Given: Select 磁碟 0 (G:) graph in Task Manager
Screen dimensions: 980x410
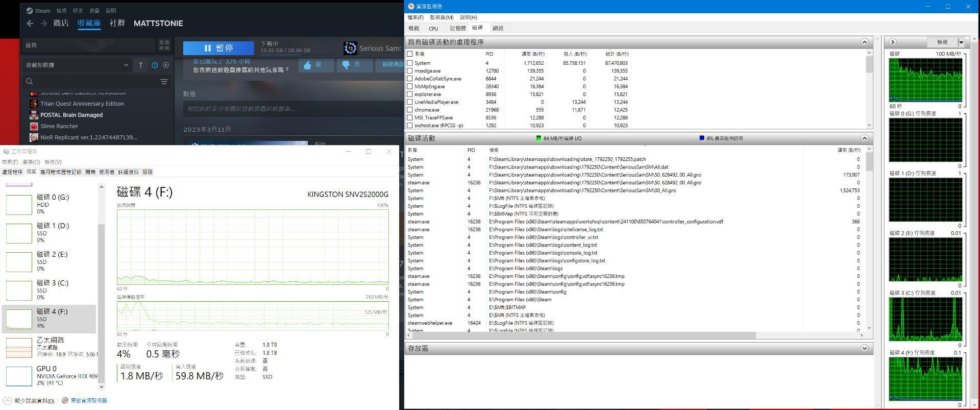Looking at the screenshot, I should coord(19,204).
